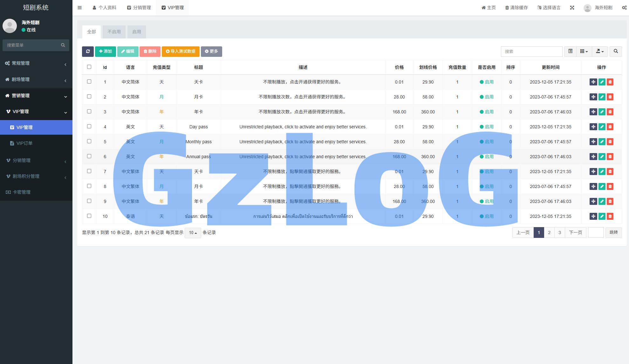The height and width of the screenshot is (364, 629).
Task: Toggle table card view icon
Action: pyautogui.click(x=571, y=51)
